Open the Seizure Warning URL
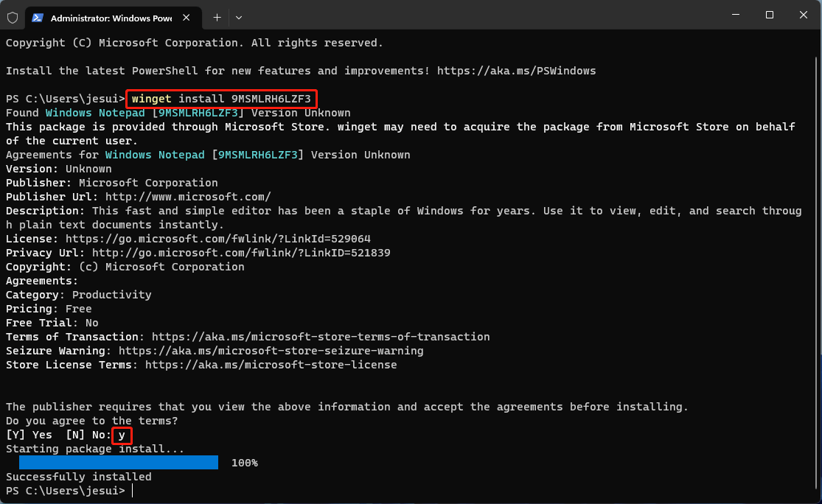Viewport: 822px width, 504px height. tap(271, 351)
